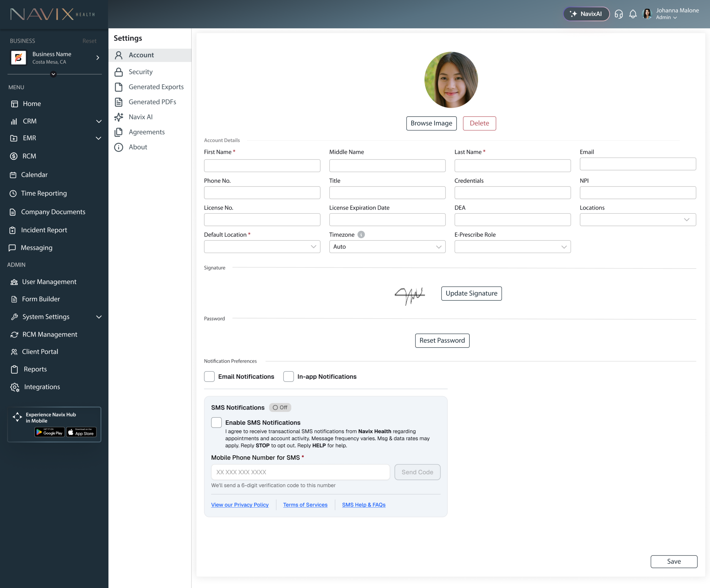Click the notification bell icon
This screenshot has height=588, width=710.
(x=633, y=14)
